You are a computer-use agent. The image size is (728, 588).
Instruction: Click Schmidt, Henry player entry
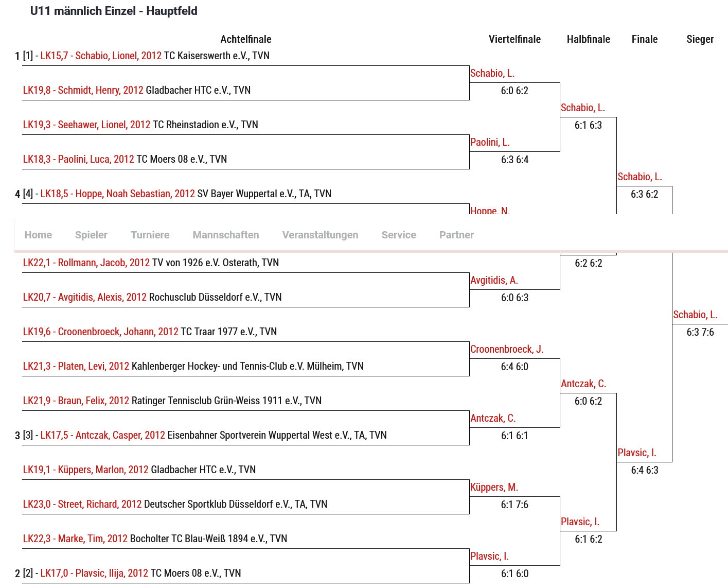[x=83, y=90]
